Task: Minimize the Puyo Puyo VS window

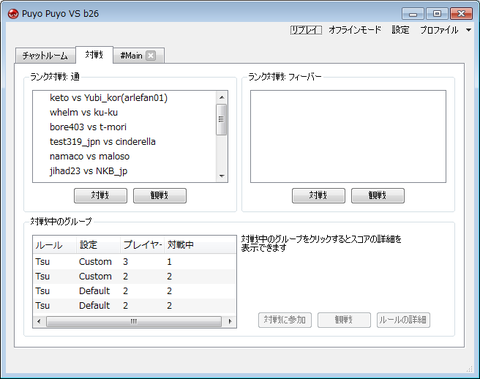Action: [413, 14]
